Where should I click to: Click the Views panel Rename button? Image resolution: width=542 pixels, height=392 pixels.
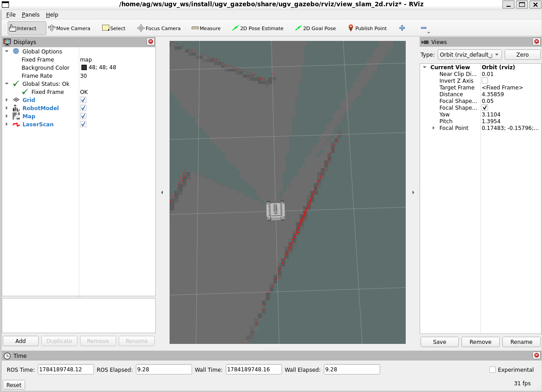(x=521, y=342)
